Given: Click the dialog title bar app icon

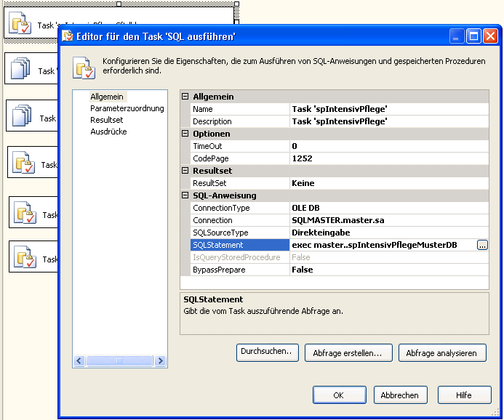Looking at the screenshot, I should point(68,36).
